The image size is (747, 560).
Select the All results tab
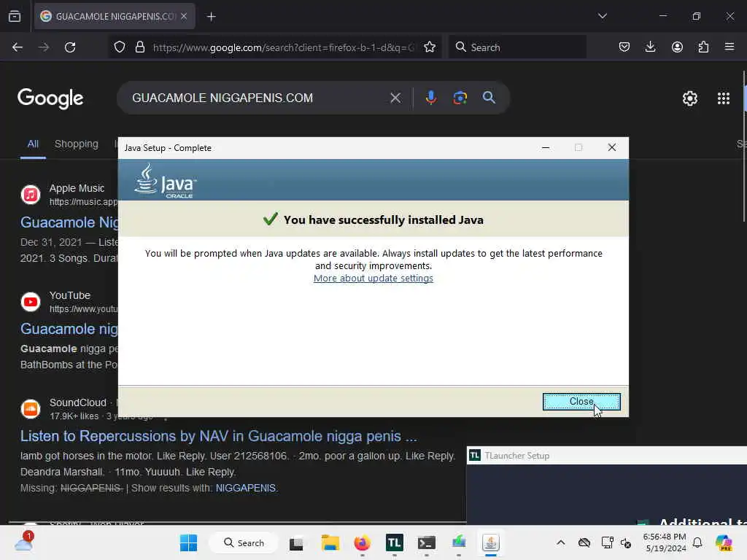click(33, 144)
